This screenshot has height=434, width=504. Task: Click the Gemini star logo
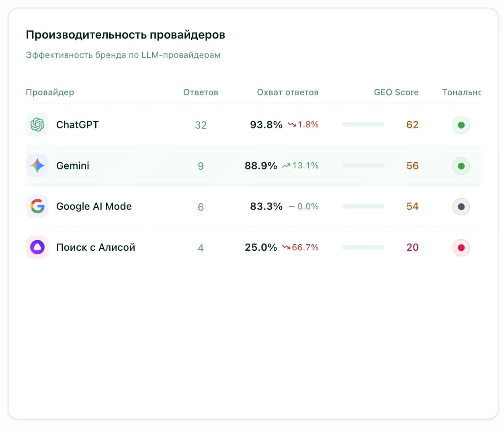click(37, 166)
